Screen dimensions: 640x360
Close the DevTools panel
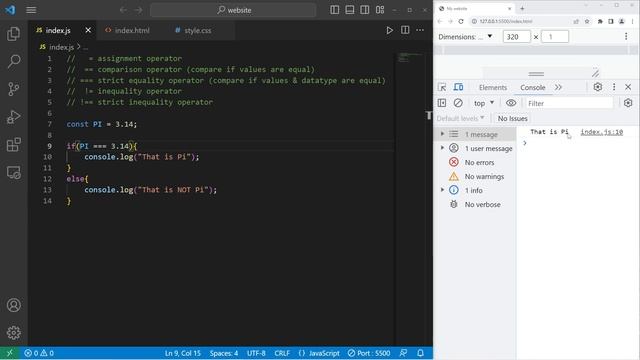tap(628, 87)
